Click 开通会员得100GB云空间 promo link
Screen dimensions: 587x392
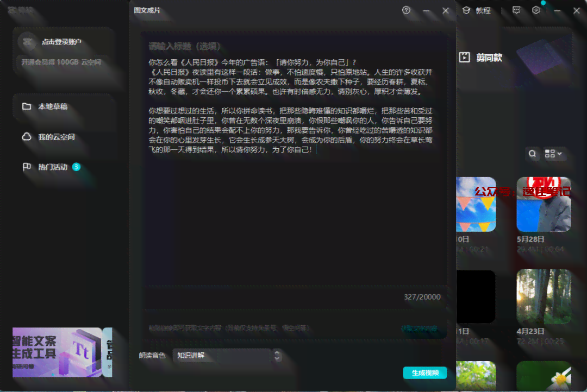(x=61, y=62)
